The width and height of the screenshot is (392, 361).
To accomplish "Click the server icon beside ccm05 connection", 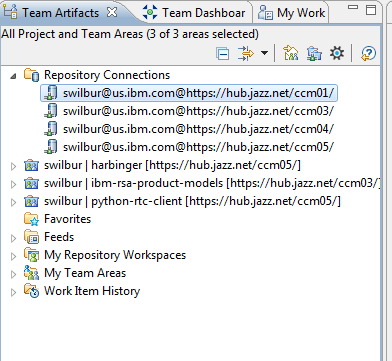I will coord(51,147).
